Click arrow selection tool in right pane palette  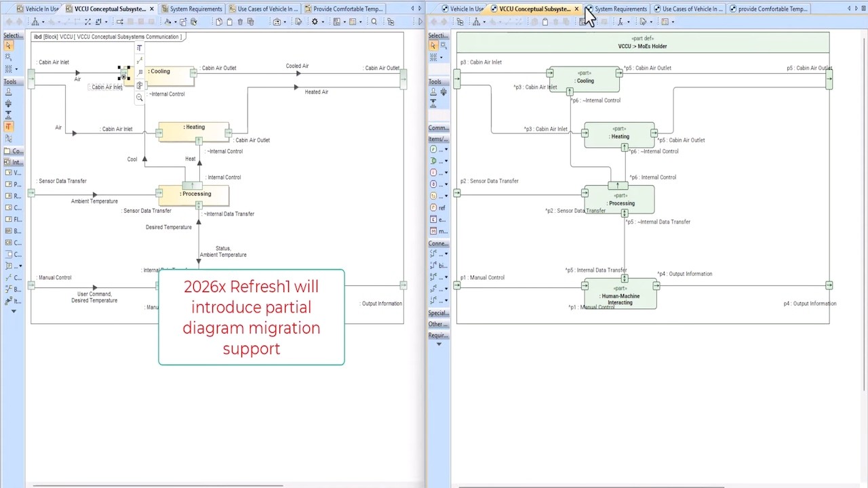[433, 45]
